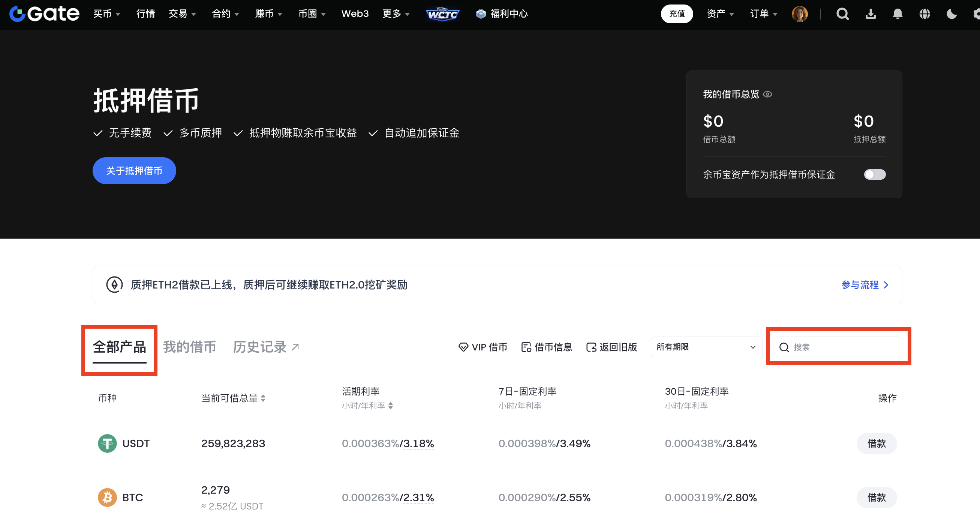Screen dimensions: 980x517
Task: Toggle 余币宝资产作为抵押借币保证金 switch
Action: (874, 174)
